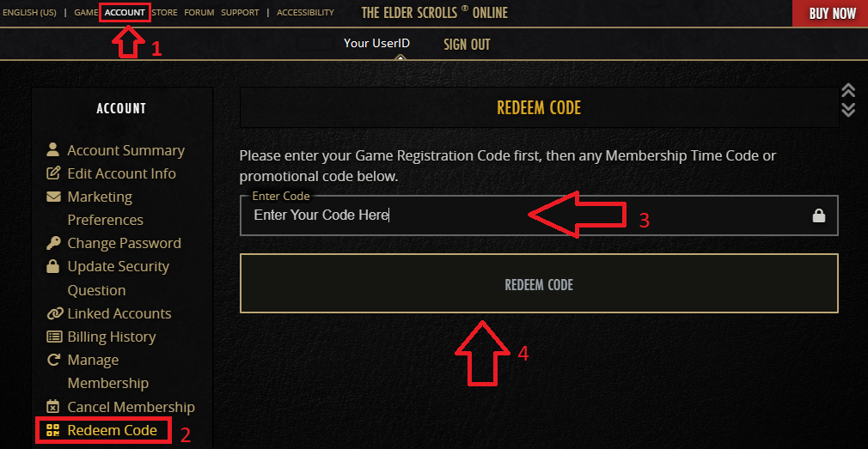Click the Cancel Membership calendar icon

[53, 407]
